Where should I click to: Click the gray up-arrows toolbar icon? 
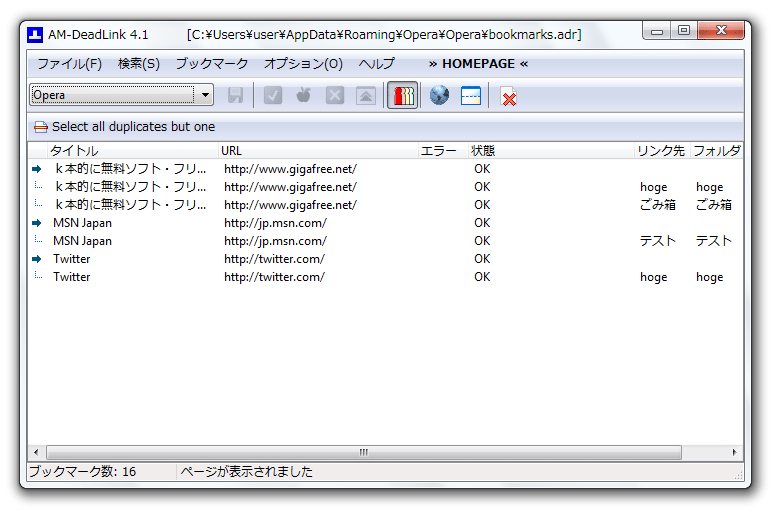(366, 95)
